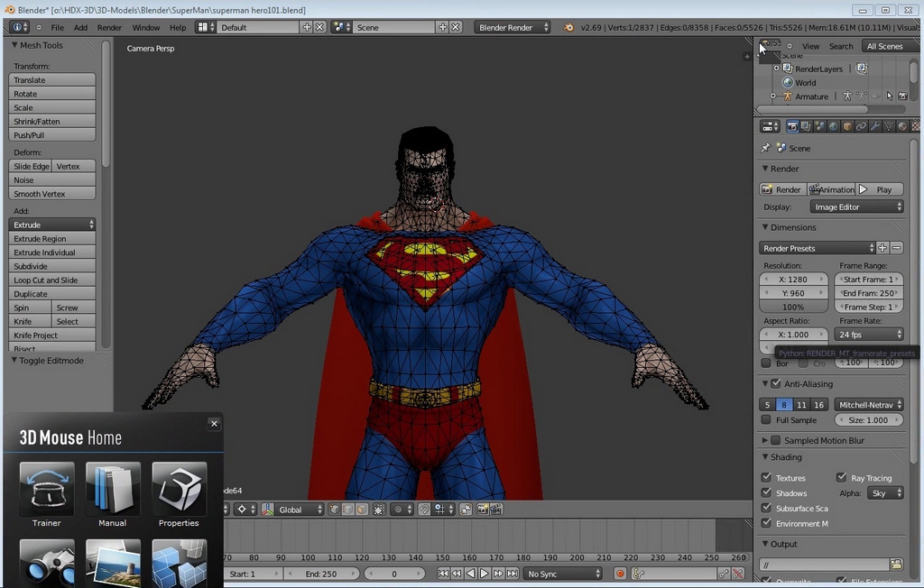The image size is (924, 588).
Task: Toggle the Shadows checkbox
Action: click(x=766, y=493)
